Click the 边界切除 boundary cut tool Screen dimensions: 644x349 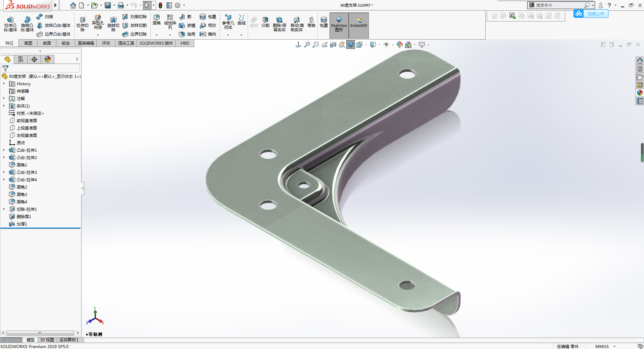[134, 34]
